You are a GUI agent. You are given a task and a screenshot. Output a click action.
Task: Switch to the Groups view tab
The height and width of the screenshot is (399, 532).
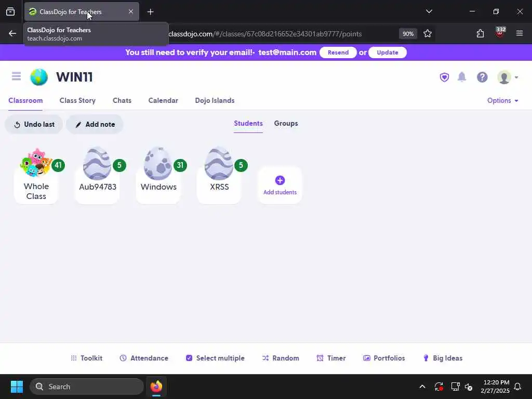click(x=286, y=124)
